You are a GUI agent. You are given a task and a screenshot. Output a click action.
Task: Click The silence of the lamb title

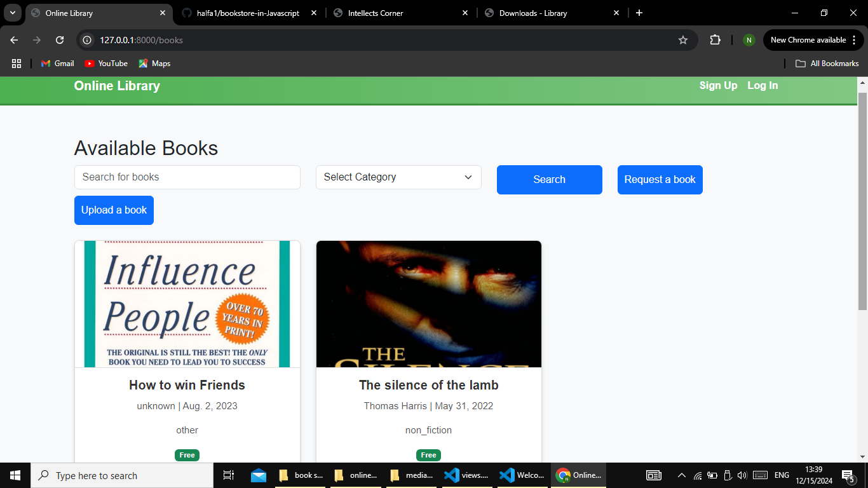[429, 385]
